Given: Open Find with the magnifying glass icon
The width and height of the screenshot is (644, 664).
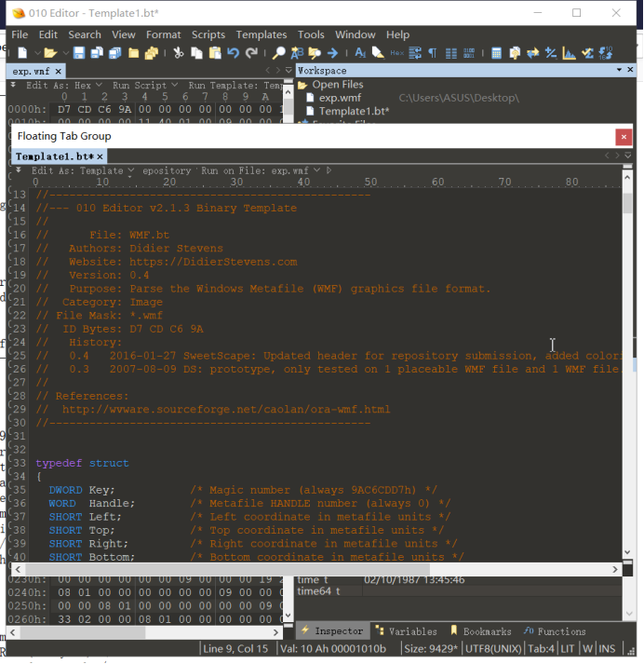Looking at the screenshot, I should (278, 53).
